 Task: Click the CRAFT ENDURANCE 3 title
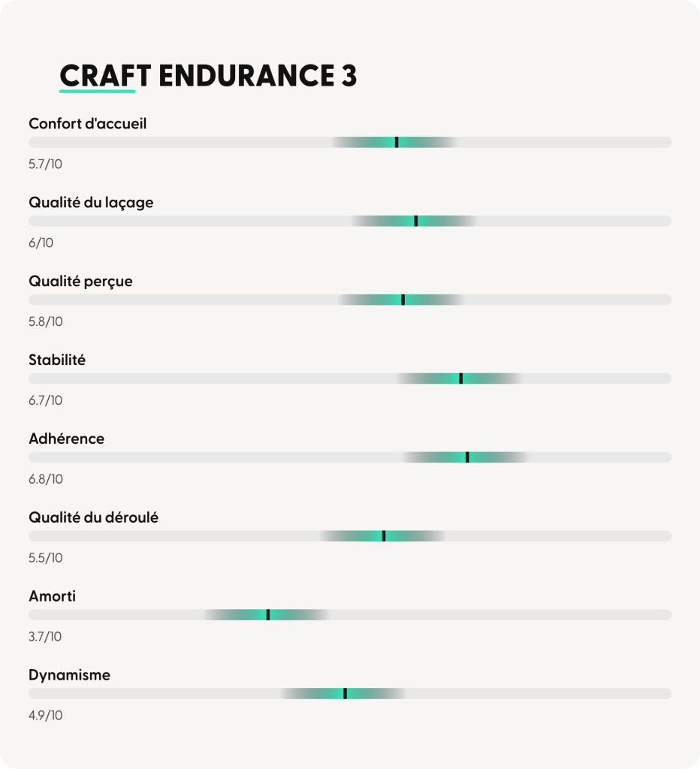click(208, 76)
